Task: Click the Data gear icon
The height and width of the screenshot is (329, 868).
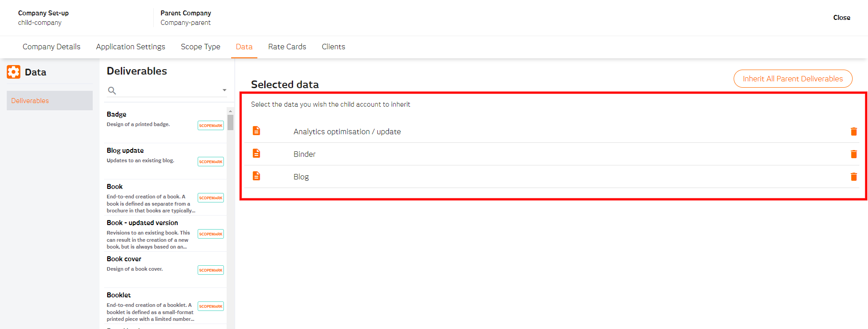Action: click(14, 72)
